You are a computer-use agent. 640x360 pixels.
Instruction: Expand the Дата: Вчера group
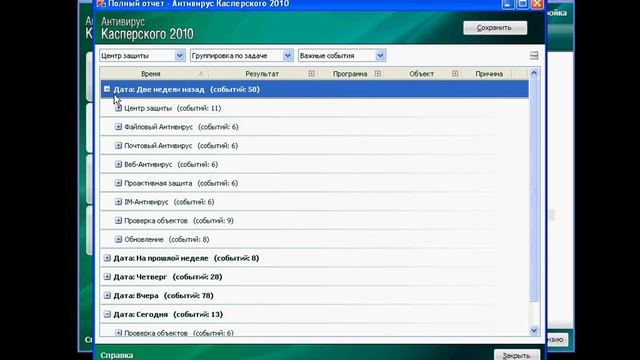tap(107, 296)
